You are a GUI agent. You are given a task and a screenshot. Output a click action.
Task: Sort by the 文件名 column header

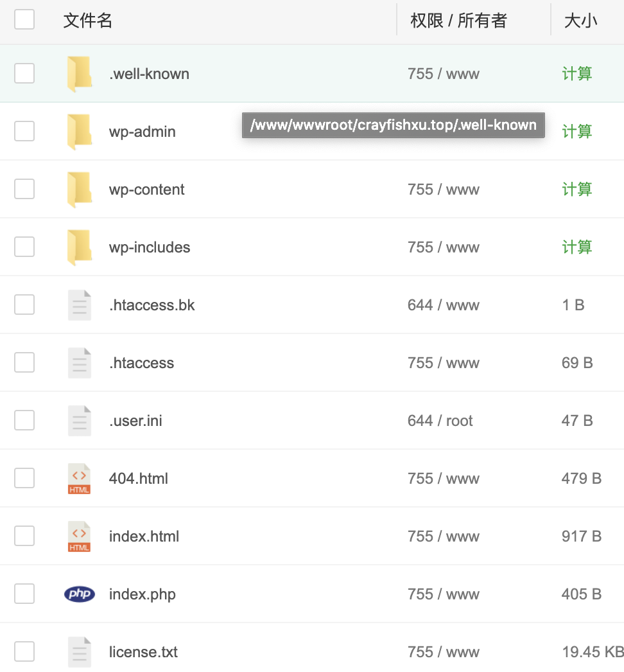pos(88,21)
